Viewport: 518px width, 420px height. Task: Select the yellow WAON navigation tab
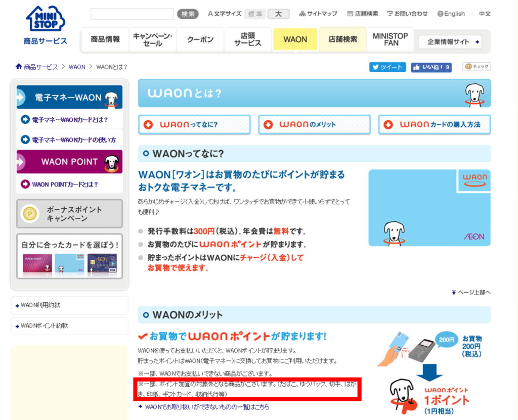click(x=295, y=39)
